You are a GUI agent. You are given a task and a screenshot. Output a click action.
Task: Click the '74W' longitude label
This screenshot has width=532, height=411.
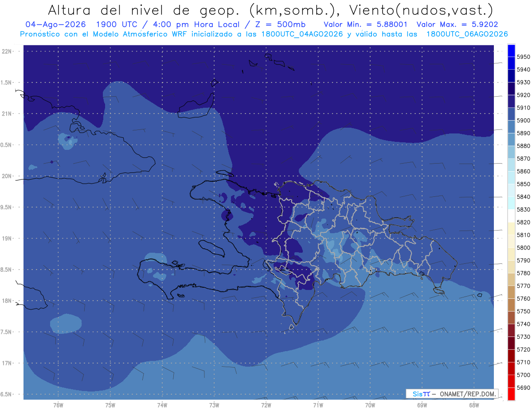click(x=162, y=405)
